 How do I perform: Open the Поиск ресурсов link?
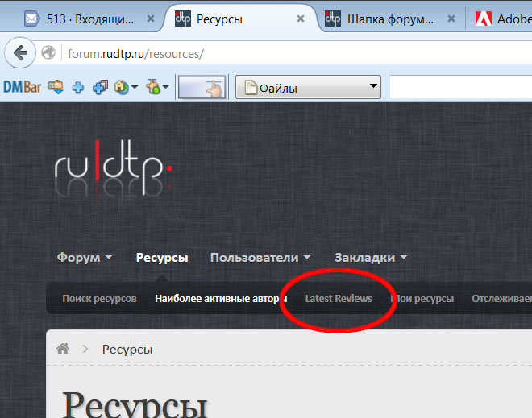(x=99, y=299)
